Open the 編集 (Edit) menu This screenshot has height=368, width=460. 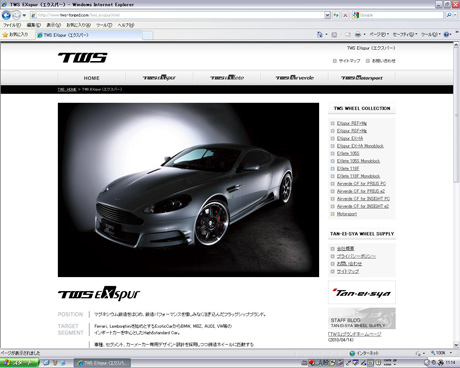(34, 25)
